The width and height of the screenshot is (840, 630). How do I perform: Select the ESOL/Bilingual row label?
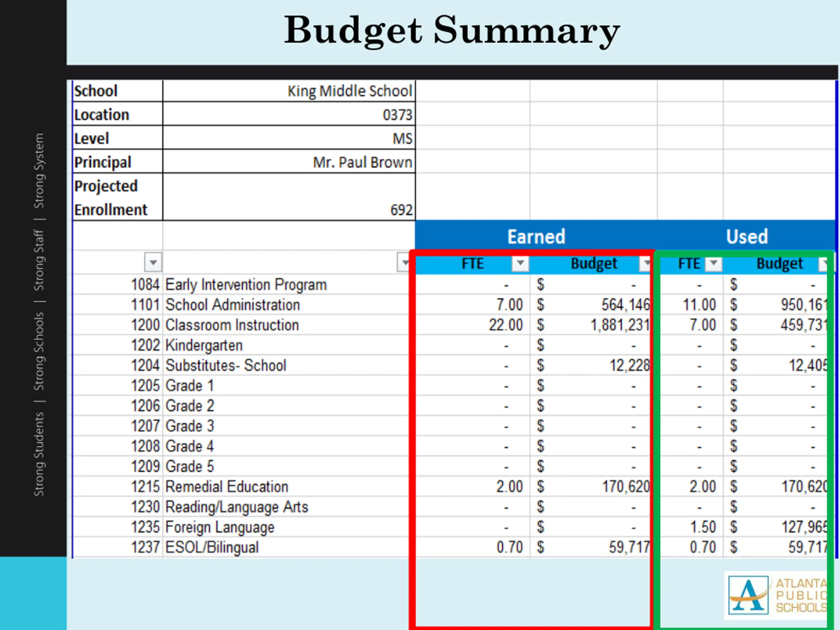point(212,548)
